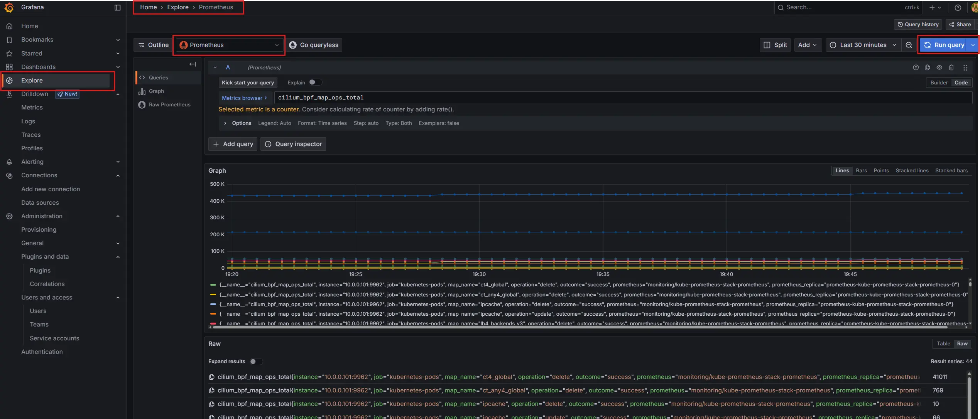Click the zoom out time range icon
The height and width of the screenshot is (419, 980).
(909, 45)
